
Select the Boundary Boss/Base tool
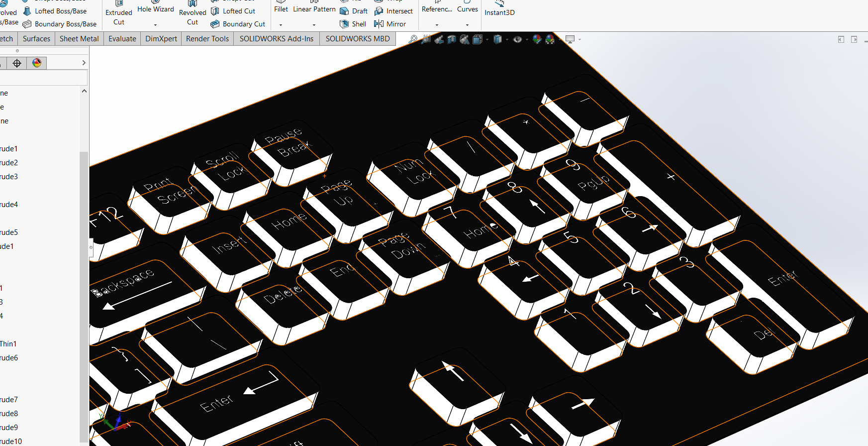(x=60, y=24)
